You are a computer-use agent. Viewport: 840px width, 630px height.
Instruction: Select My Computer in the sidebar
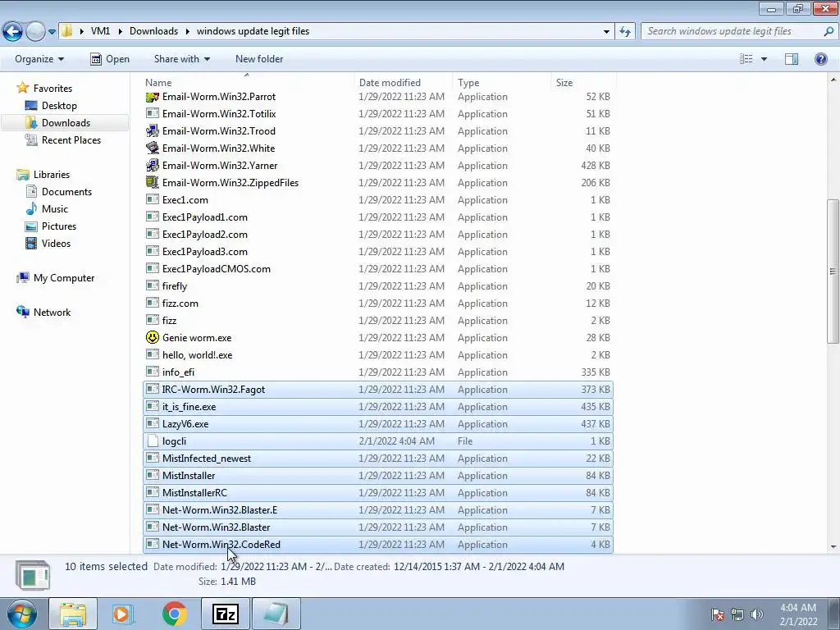(x=64, y=278)
